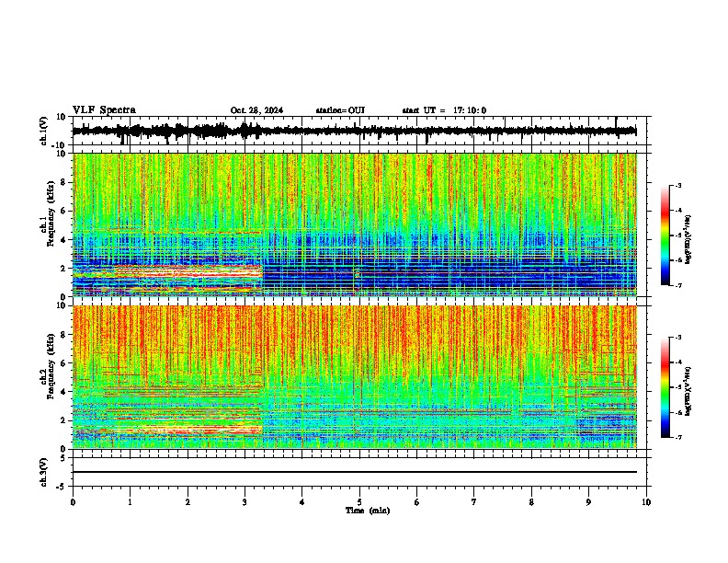Click time axis tick label '1'
The image size is (728, 563).
click(x=130, y=502)
